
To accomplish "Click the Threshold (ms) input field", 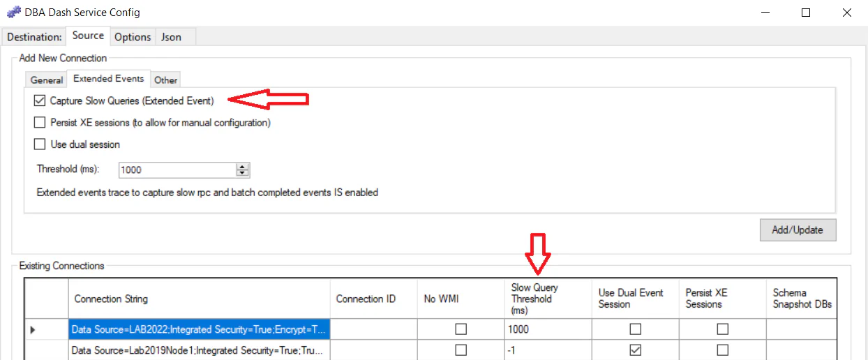I will [x=177, y=170].
